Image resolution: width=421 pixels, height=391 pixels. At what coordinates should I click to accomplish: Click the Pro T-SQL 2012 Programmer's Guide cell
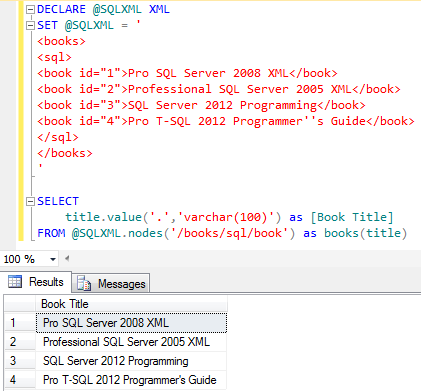pyautogui.click(x=131, y=380)
